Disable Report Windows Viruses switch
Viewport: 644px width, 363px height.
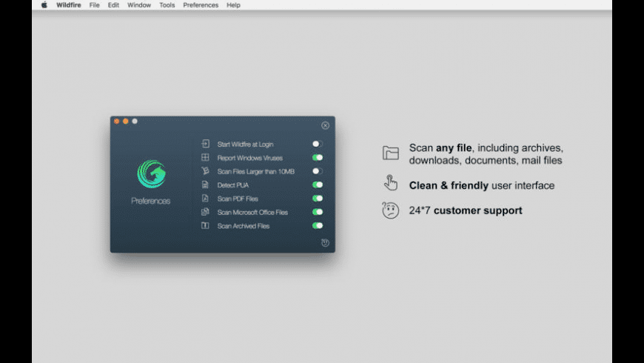click(317, 158)
